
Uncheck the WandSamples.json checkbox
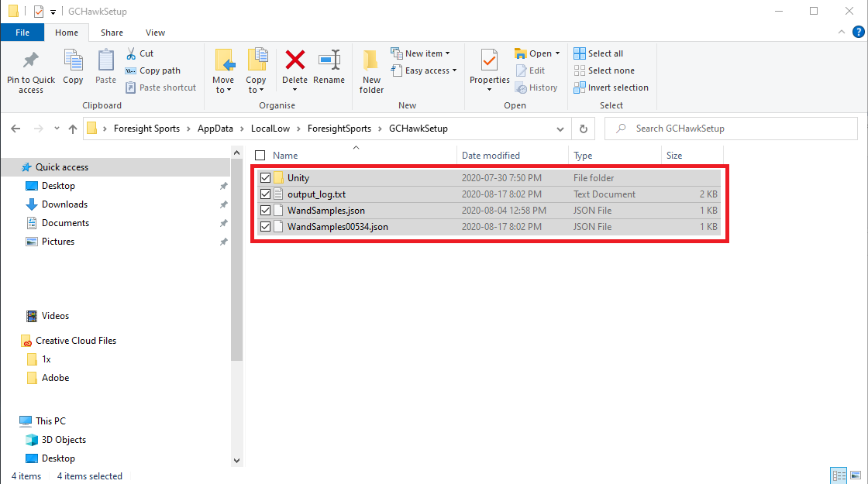265,210
